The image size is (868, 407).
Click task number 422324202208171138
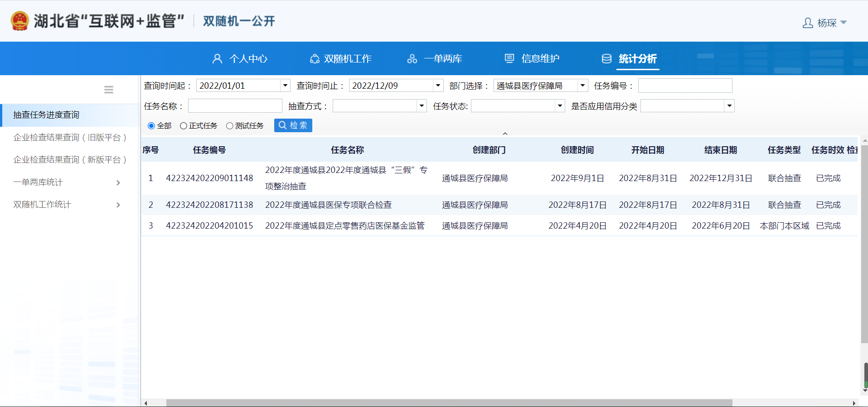pos(209,205)
